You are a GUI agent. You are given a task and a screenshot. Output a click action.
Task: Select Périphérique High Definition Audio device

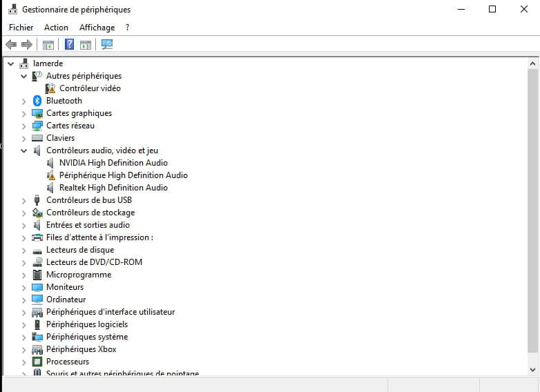coord(124,175)
